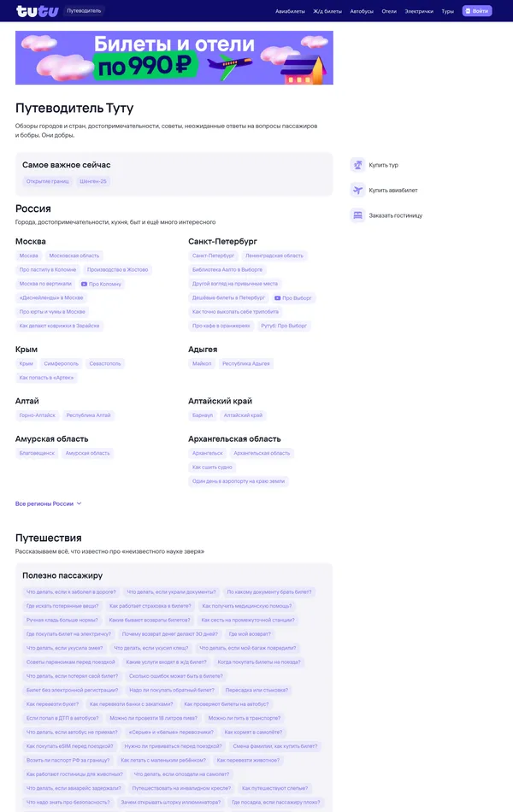The width and height of the screenshot is (513, 812).
Task: Go to «Ж/д билеты» section
Action: (x=327, y=11)
